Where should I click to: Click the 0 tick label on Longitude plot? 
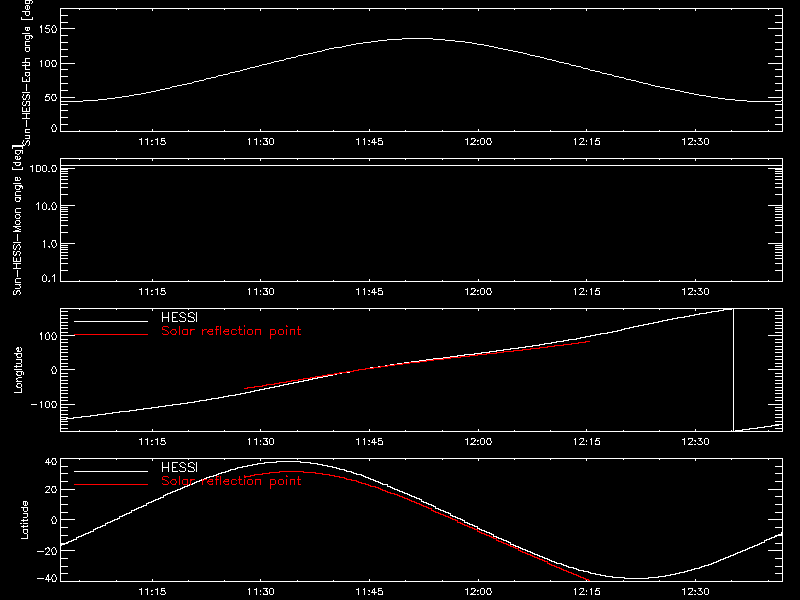(54, 370)
